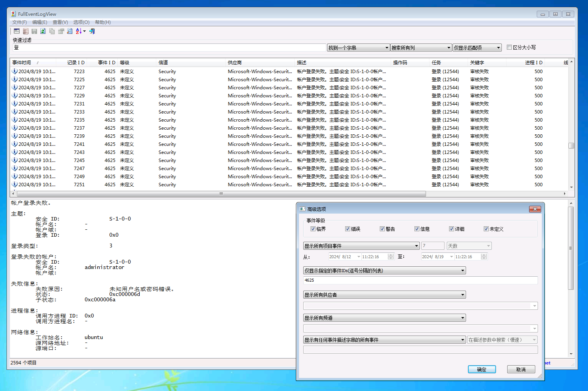Click the 未知用户名或密码错误 failure reason text
Viewport: 588px width, 391px height.
coord(142,289)
